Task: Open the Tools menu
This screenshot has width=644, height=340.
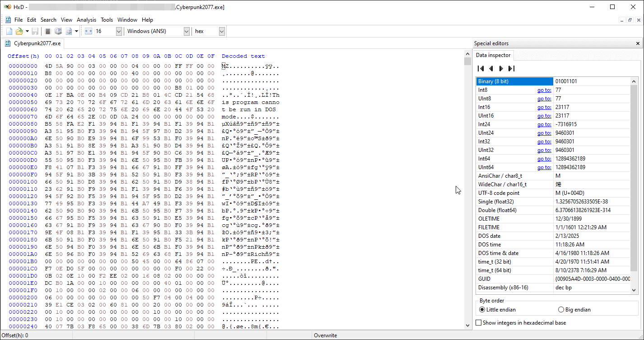Action: coord(107,20)
